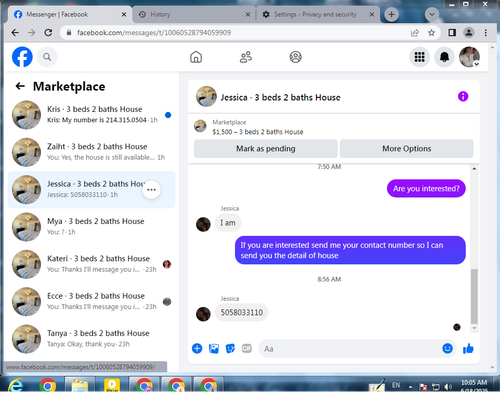Image resolution: width=500 pixels, height=396 pixels.
Task: Open a new browser tab
Action: (392, 14)
